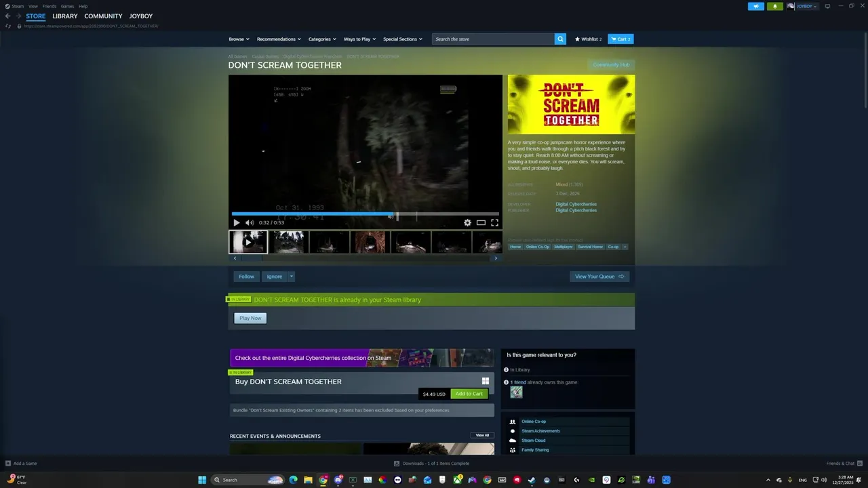Enter fullscreen on the trailer video
The width and height of the screenshot is (868, 488).
(x=494, y=222)
